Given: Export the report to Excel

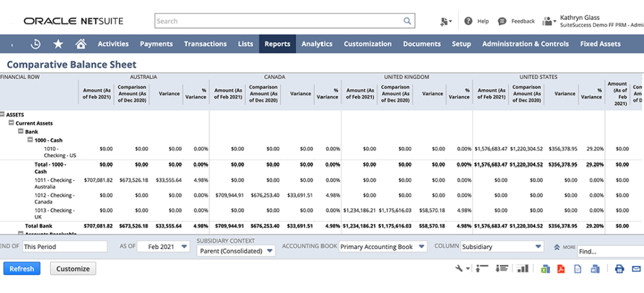Looking at the screenshot, I should [545, 269].
